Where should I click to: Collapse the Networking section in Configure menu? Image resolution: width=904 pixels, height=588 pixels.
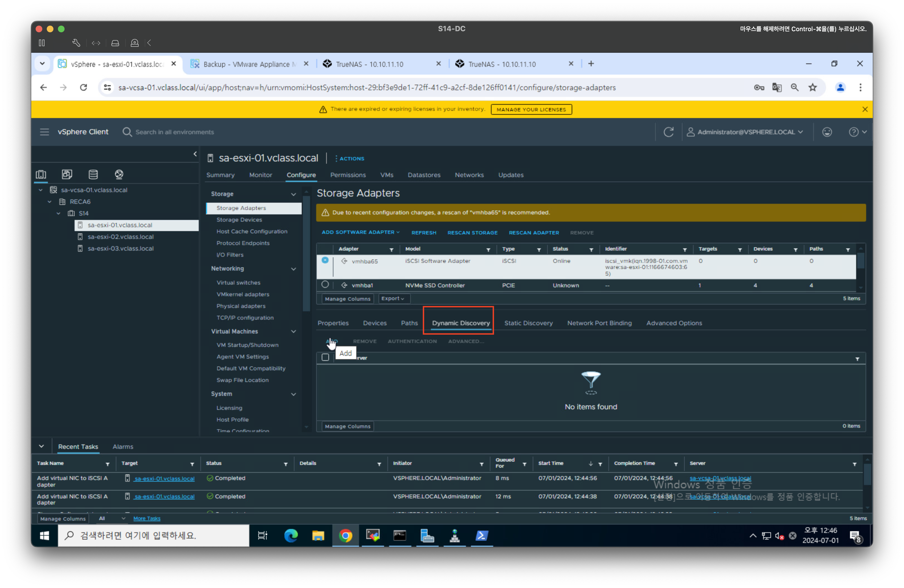point(294,269)
